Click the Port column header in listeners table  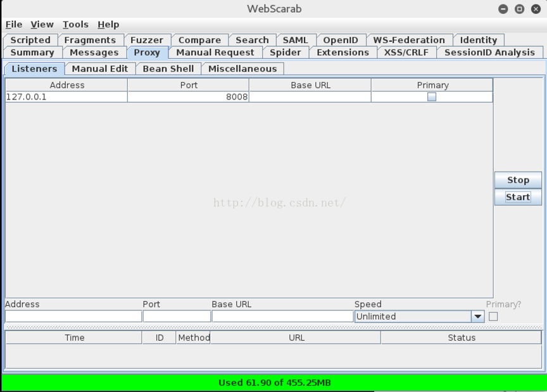(x=189, y=85)
